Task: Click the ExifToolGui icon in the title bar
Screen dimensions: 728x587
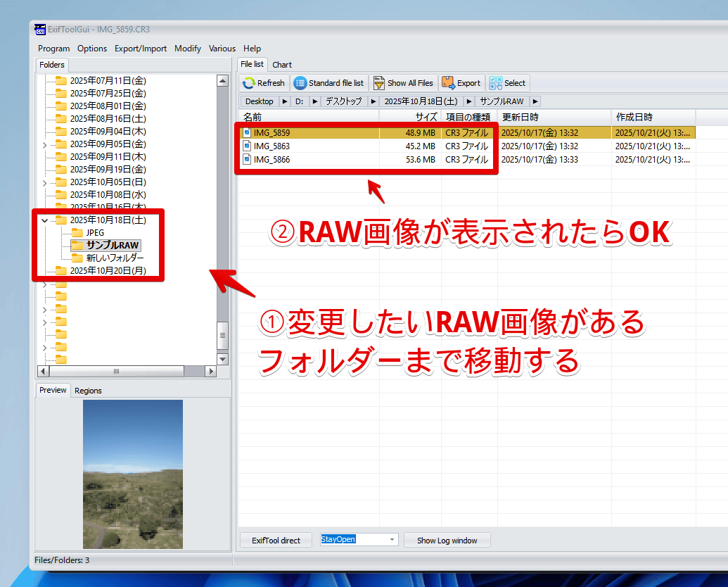Action: [40, 30]
